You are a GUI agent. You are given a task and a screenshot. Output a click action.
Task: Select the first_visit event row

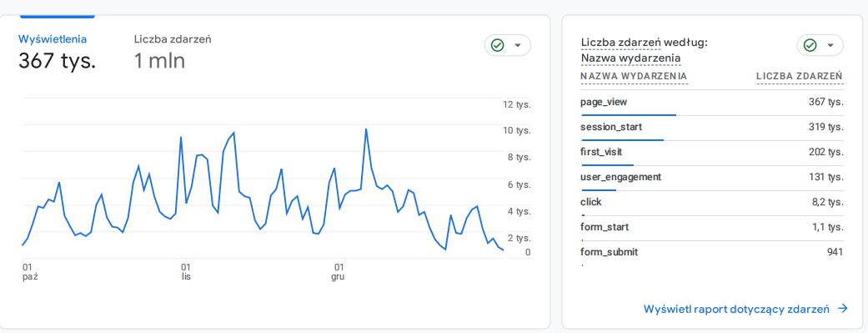click(712, 153)
